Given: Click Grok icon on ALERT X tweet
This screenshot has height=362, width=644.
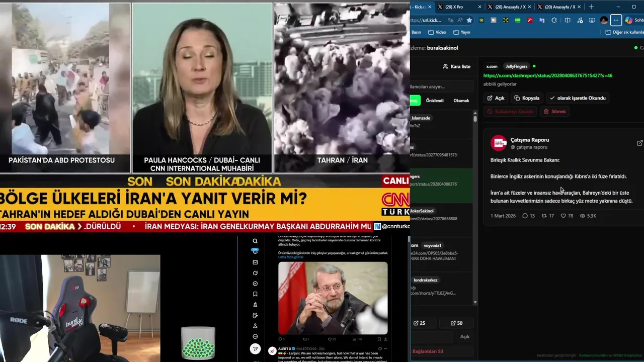Looking at the screenshot, I should click(380, 348).
